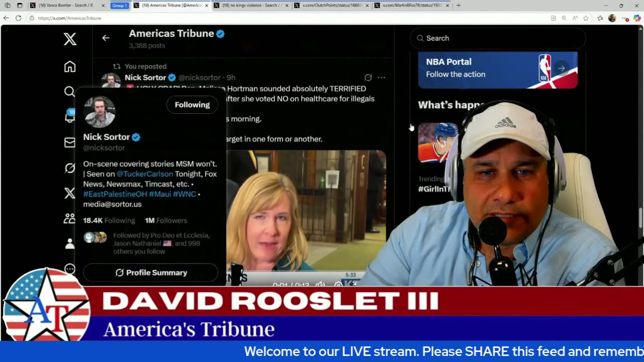Click the zoom magnifier icon in address bar
The image size is (644, 362).
[x=564, y=18]
